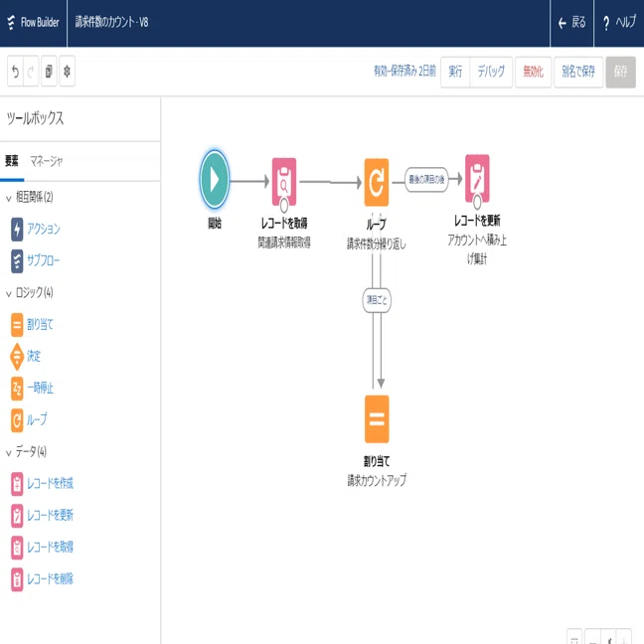The height and width of the screenshot is (644, 644).
Task: Collapse the 相互関係 (2) section
Action: pos(8,199)
